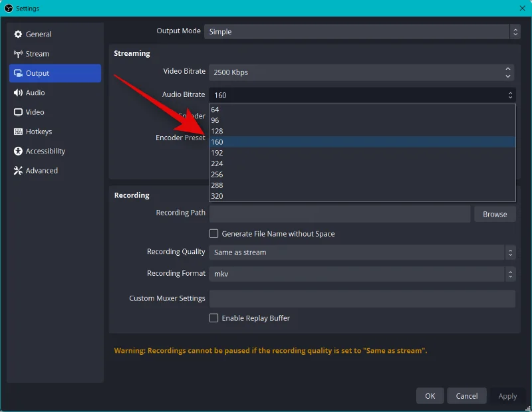Enable Generate File Name without Space
Screen dimensions: 532x412
point(213,234)
